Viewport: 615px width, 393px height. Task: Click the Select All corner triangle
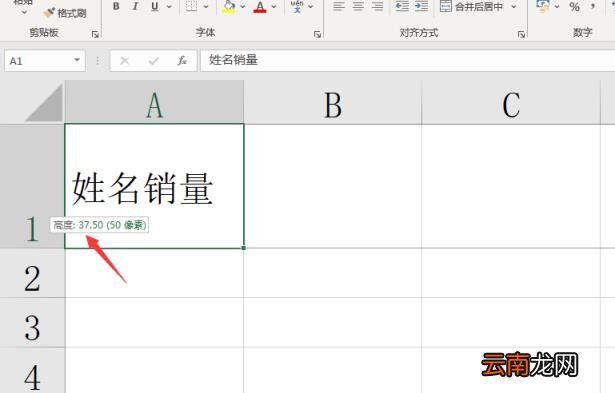44,103
